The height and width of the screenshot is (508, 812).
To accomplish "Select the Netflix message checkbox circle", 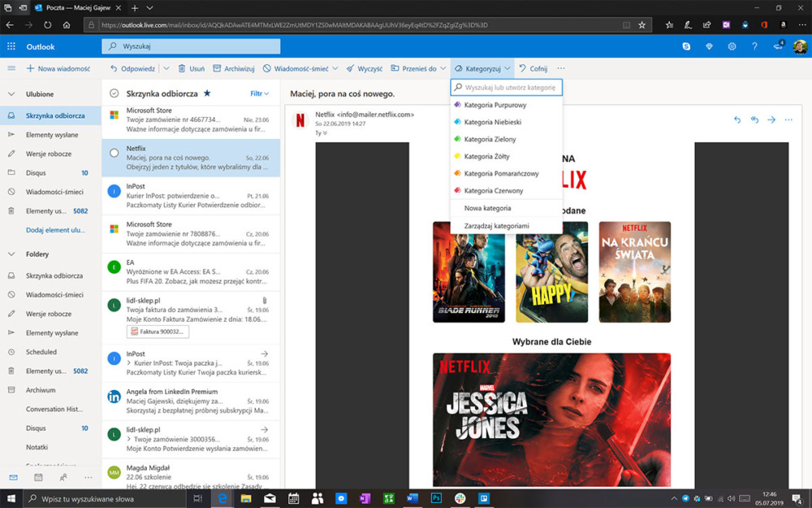I will (x=114, y=153).
